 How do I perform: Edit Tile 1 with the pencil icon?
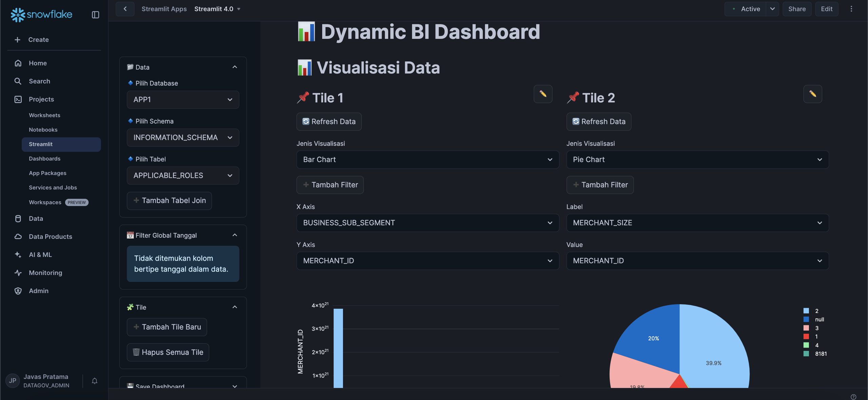pyautogui.click(x=543, y=94)
